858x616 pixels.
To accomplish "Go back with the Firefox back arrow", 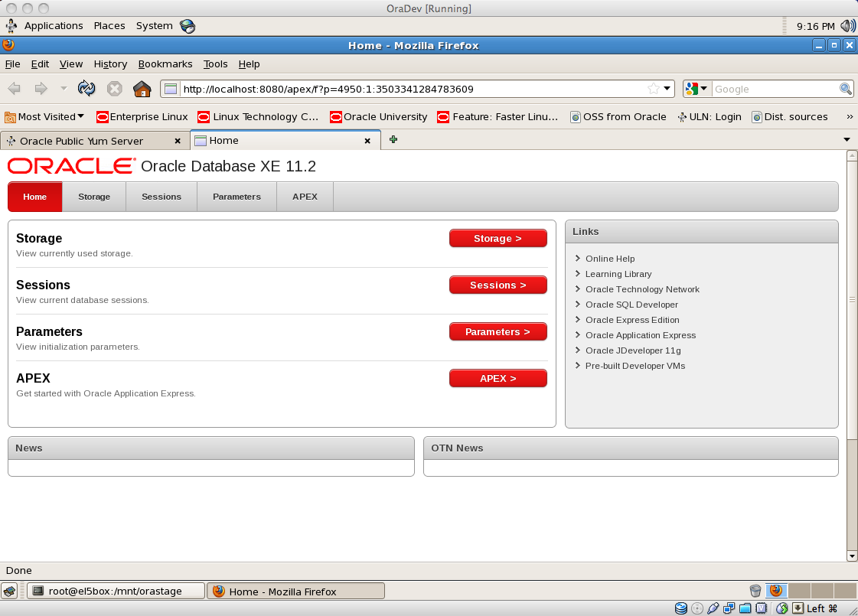I will pos(15,88).
